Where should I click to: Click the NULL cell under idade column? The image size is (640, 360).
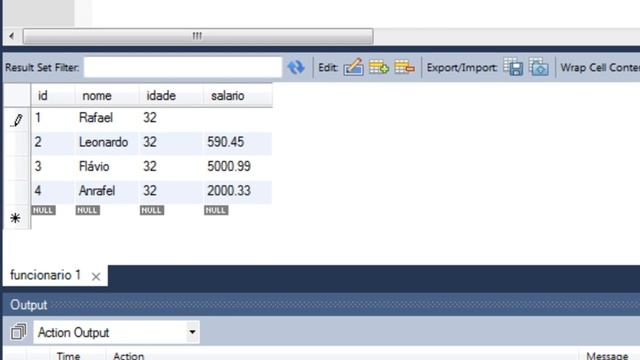click(152, 211)
